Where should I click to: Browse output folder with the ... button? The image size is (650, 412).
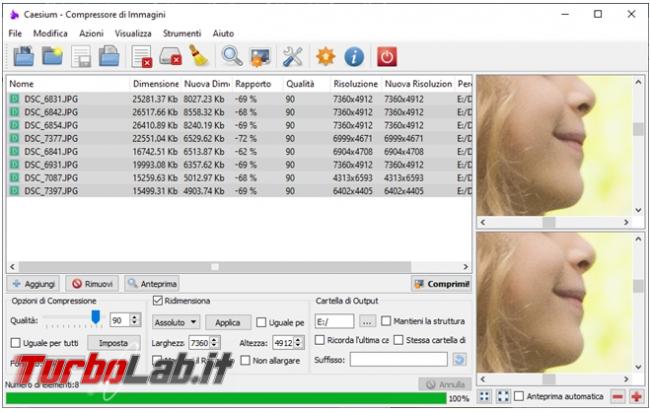point(367,321)
